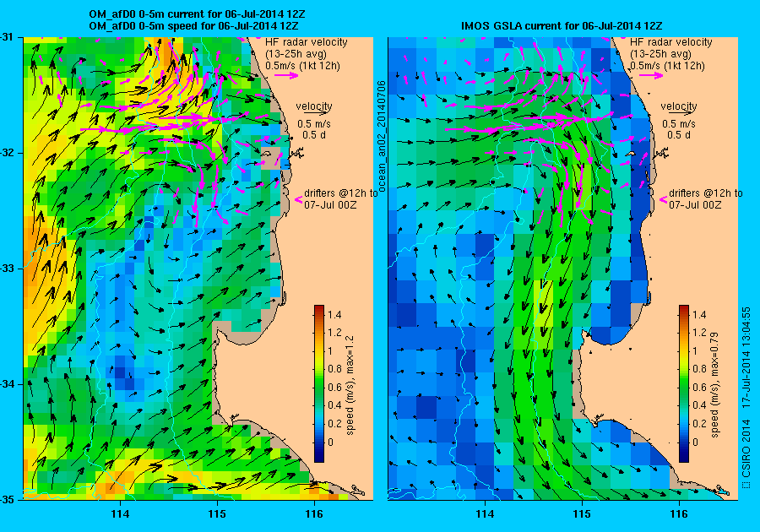Click the 0 tick on IMOS GSLA colorbar
The image size is (760, 532).
point(695,442)
